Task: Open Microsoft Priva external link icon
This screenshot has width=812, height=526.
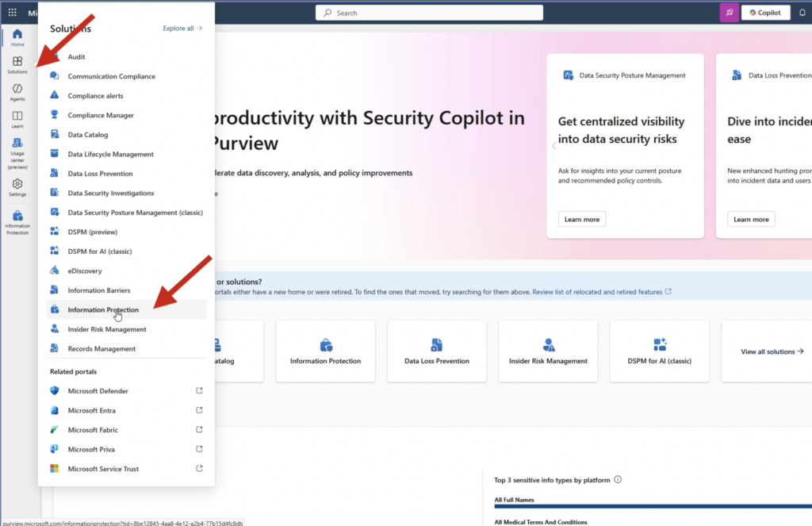Action: (199, 449)
